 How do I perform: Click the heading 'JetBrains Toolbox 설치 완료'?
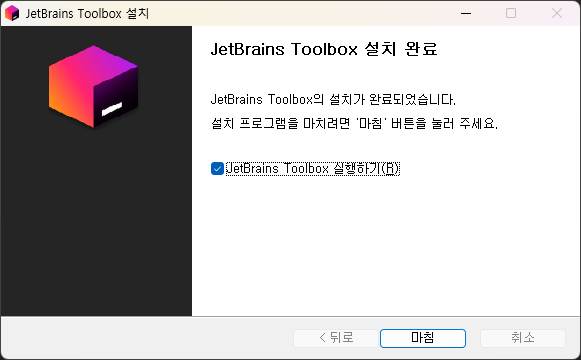point(324,49)
